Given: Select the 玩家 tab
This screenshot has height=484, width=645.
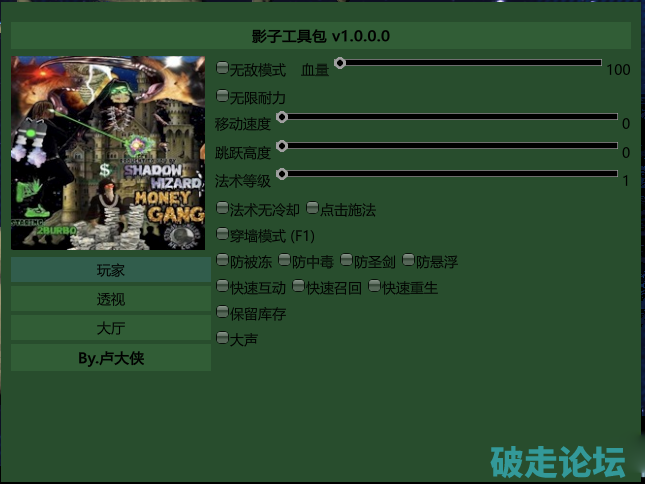Looking at the screenshot, I should [x=111, y=270].
